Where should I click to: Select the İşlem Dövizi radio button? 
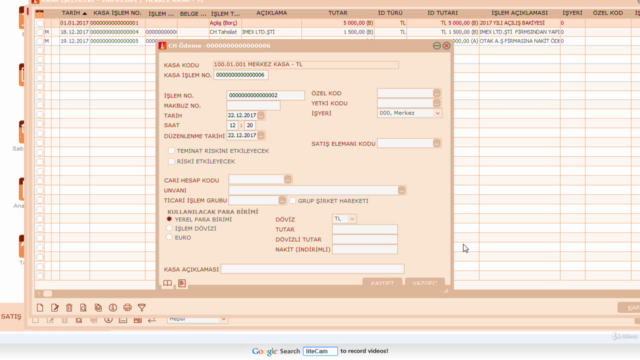coord(169,228)
